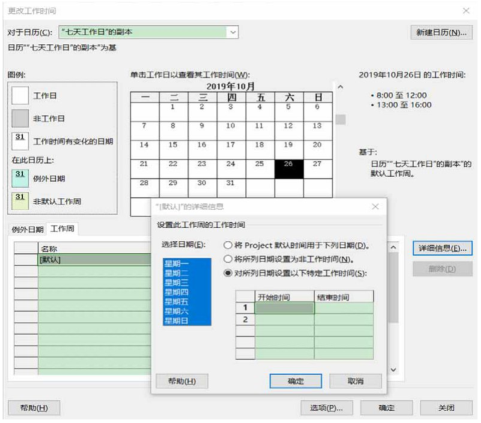The image size is (481, 423).
Task: Select 星期五 in the day list
Action: tap(187, 302)
